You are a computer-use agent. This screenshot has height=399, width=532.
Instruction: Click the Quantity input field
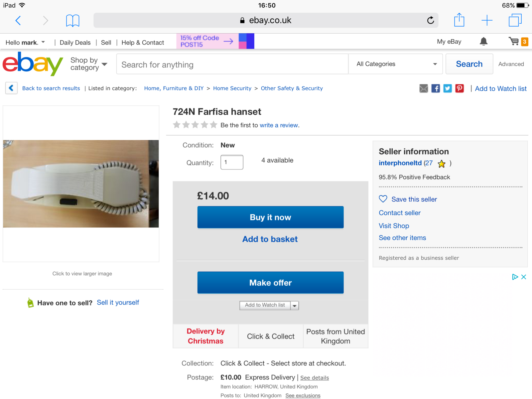[232, 162]
